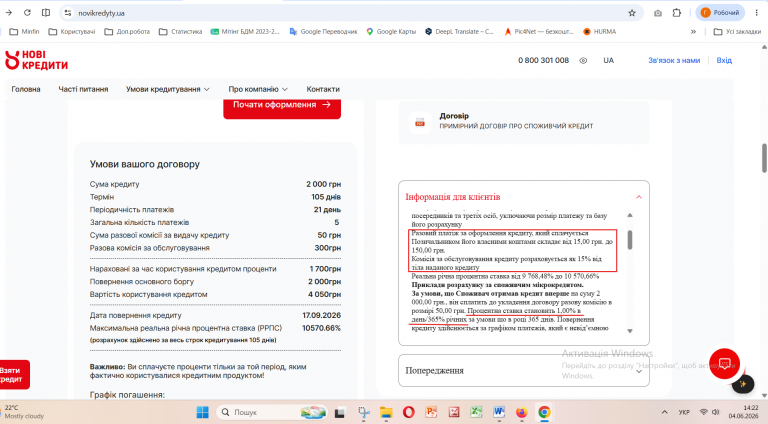
Task: Open Часті питання menu item
Action: (x=83, y=89)
